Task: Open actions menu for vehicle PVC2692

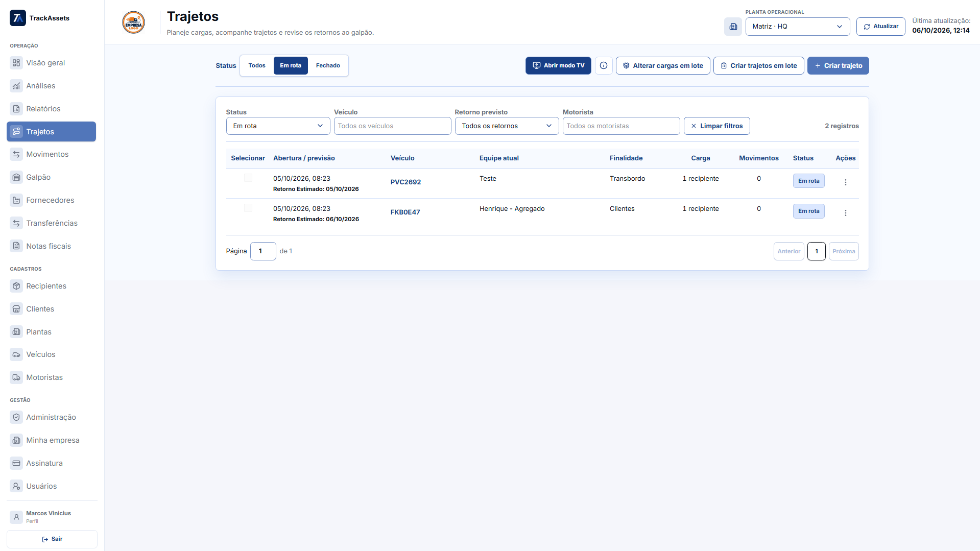Action: coord(846,182)
